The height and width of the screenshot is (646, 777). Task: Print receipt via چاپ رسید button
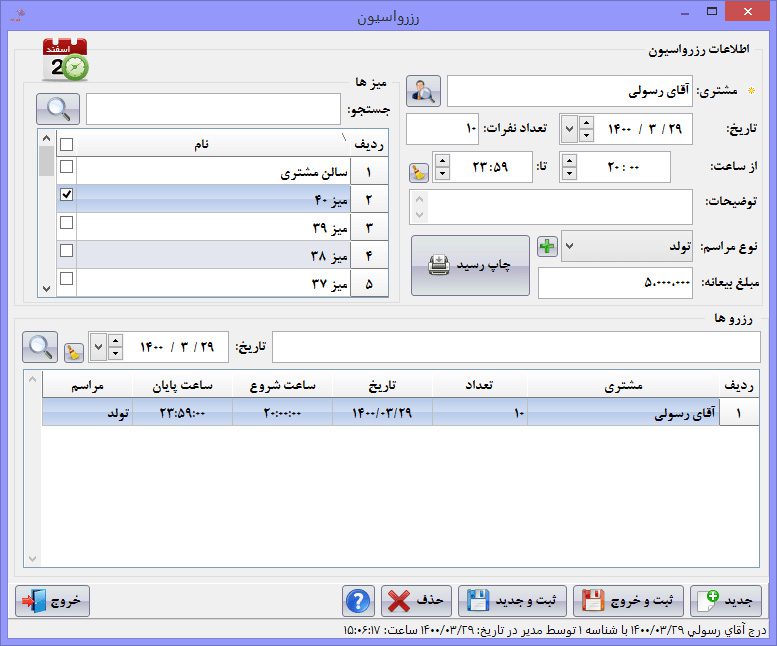[x=470, y=265]
